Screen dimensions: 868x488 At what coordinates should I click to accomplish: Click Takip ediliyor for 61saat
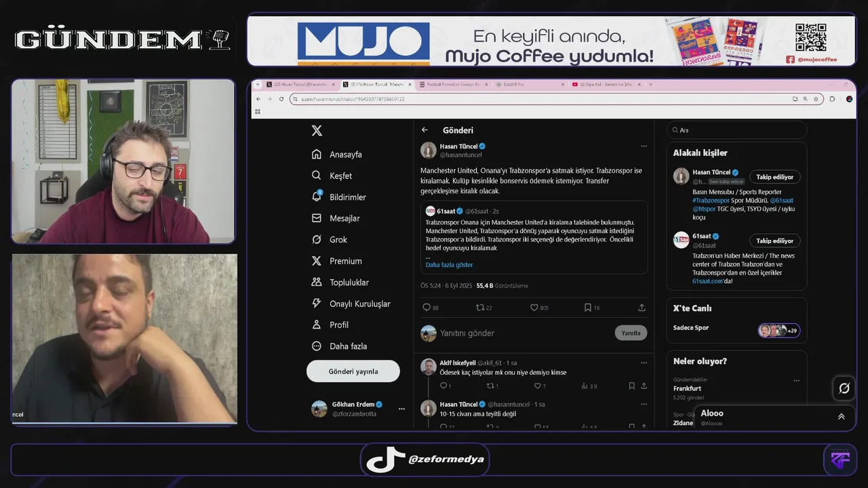pyautogui.click(x=774, y=241)
